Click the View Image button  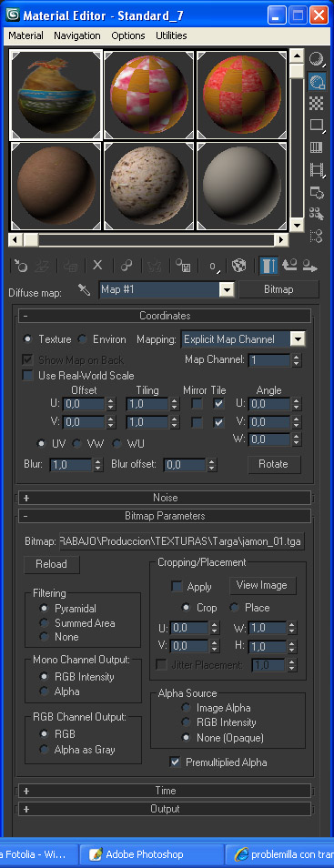click(x=262, y=585)
